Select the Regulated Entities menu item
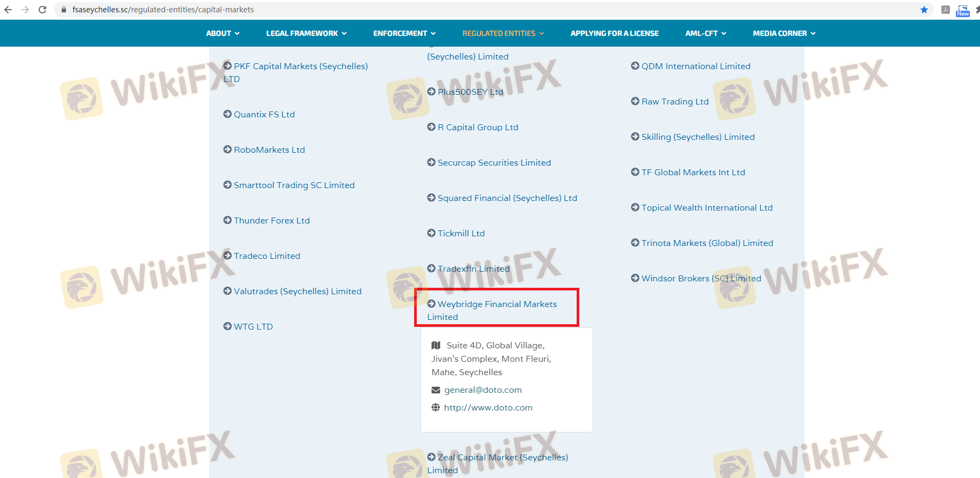Viewport: 980px width, 478px height. (503, 33)
